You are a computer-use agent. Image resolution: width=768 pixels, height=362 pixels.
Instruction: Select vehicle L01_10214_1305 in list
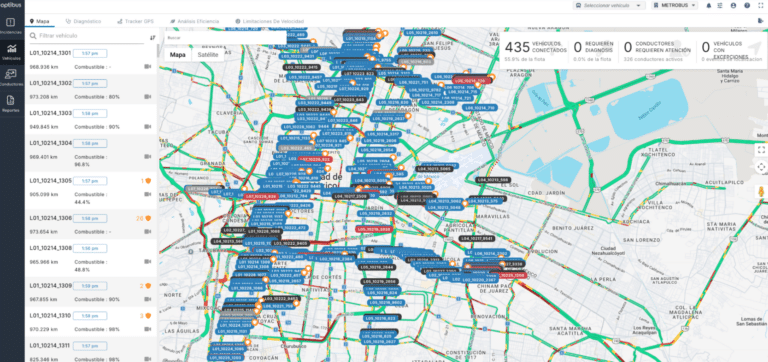pyautogui.click(x=91, y=191)
